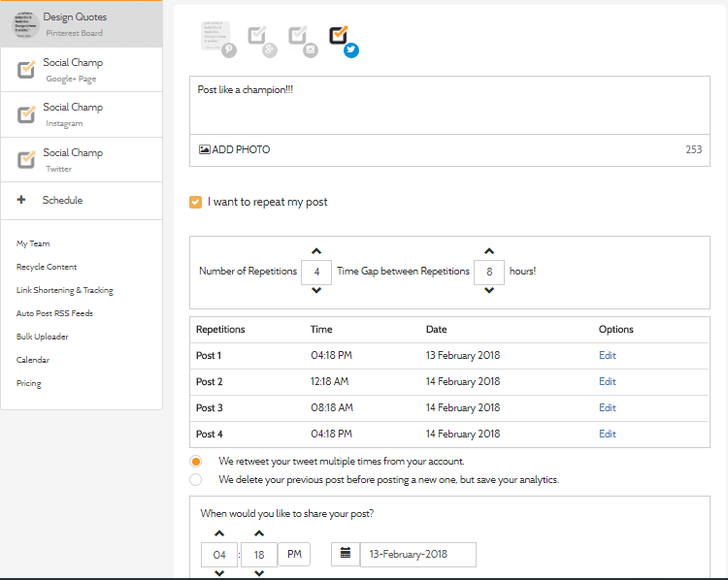
Task: Decrease Time Gap hours with down arrow
Action: coord(489,290)
